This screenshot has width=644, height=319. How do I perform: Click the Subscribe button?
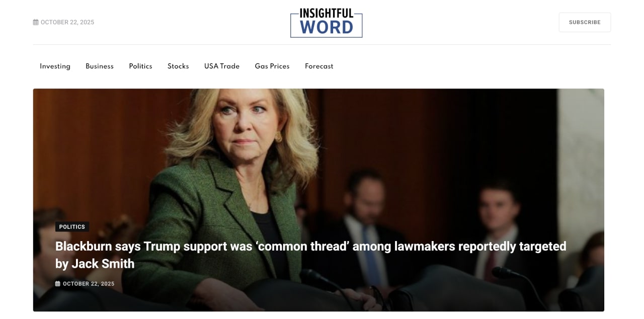pyautogui.click(x=585, y=22)
